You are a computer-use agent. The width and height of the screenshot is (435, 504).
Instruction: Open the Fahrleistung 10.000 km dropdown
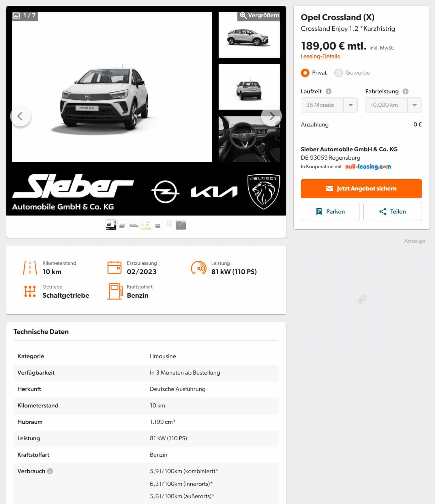pyautogui.click(x=393, y=105)
